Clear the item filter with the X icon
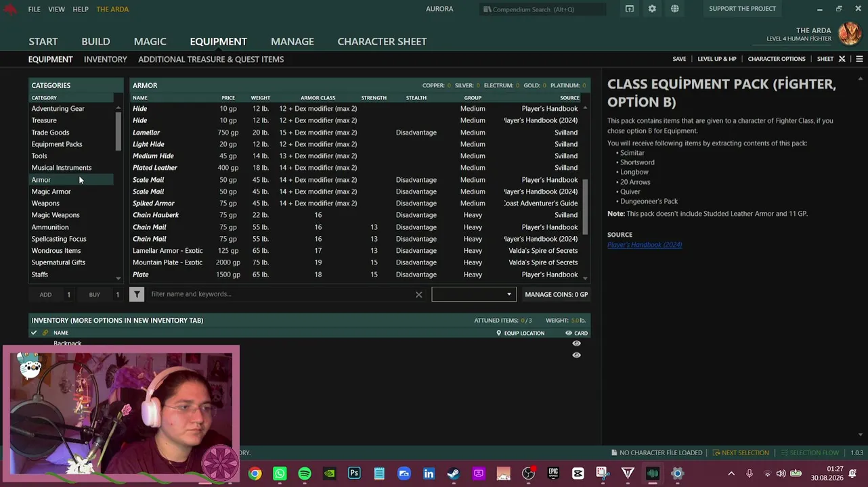Image resolution: width=868 pixels, height=487 pixels. [x=418, y=294]
